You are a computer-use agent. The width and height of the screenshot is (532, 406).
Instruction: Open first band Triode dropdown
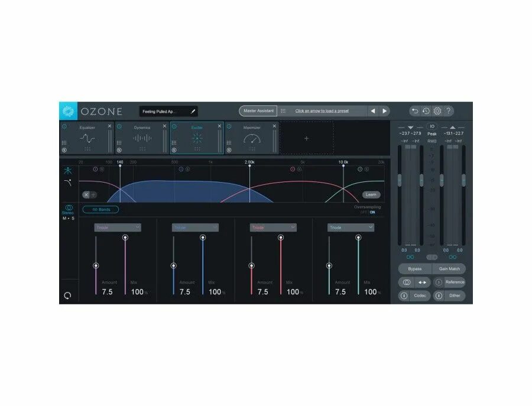click(118, 228)
